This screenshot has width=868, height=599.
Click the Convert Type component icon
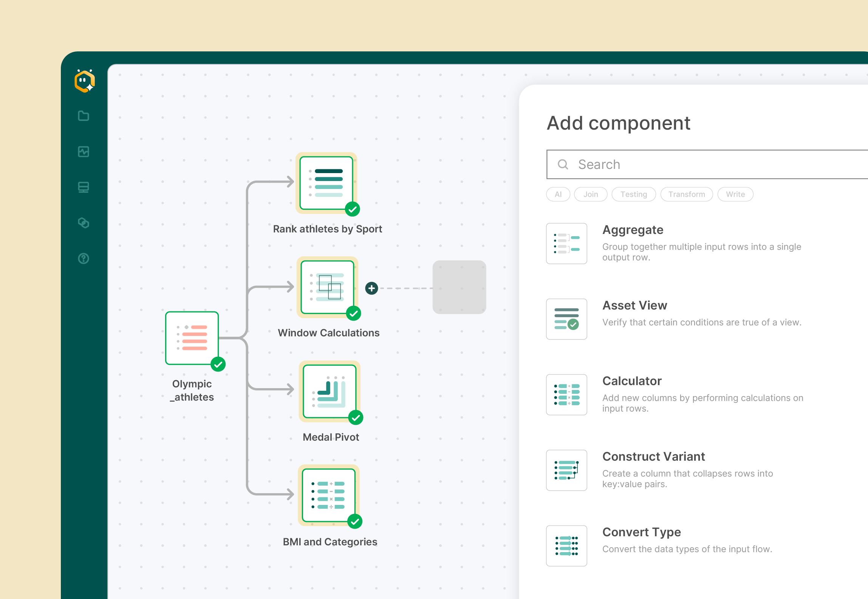pyautogui.click(x=566, y=545)
